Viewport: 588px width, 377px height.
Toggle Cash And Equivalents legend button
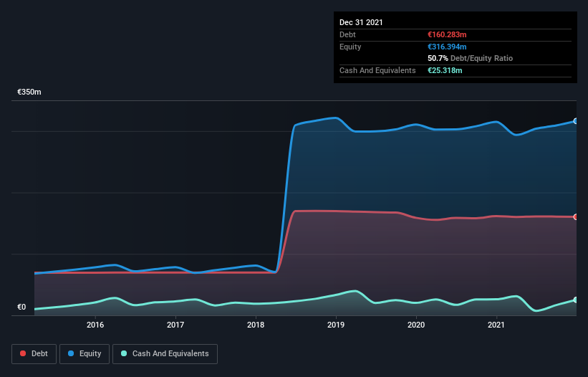click(x=165, y=354)
